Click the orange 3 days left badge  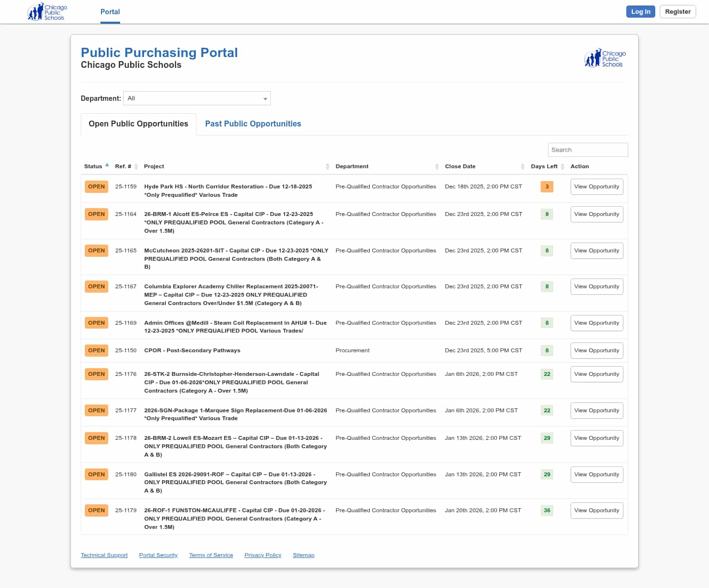coord(547,187)
